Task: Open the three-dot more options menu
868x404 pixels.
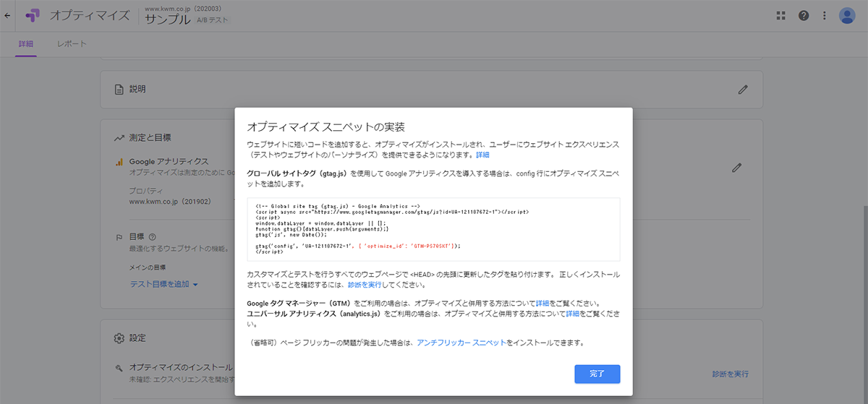Action: [825, 15]
